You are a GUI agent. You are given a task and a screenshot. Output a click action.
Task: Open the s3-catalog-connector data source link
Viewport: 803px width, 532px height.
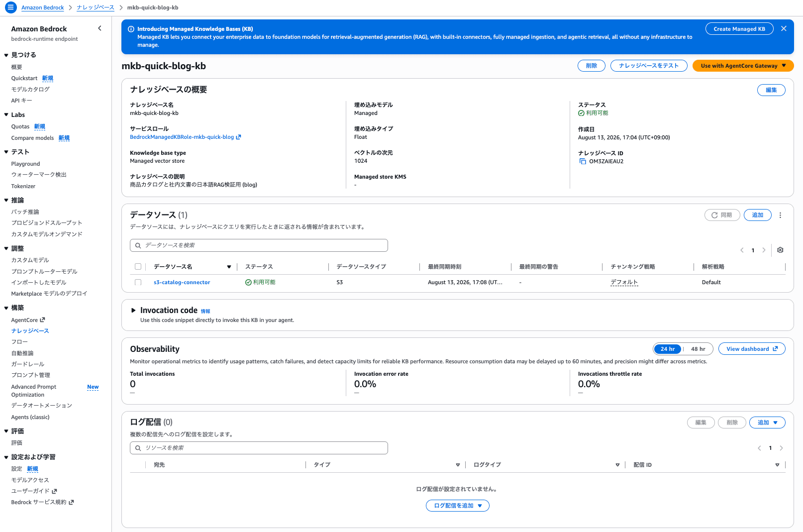pos(182,282)
